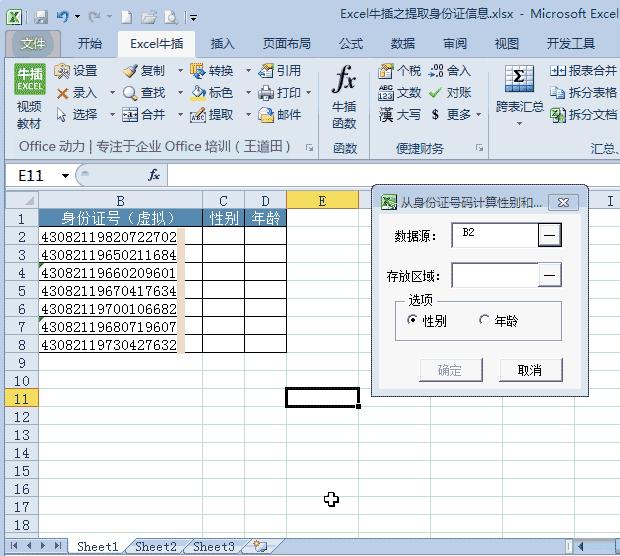Click the New document icon in quick access toolbar
The height and width of the screenshot is (556, 620).
127,17
